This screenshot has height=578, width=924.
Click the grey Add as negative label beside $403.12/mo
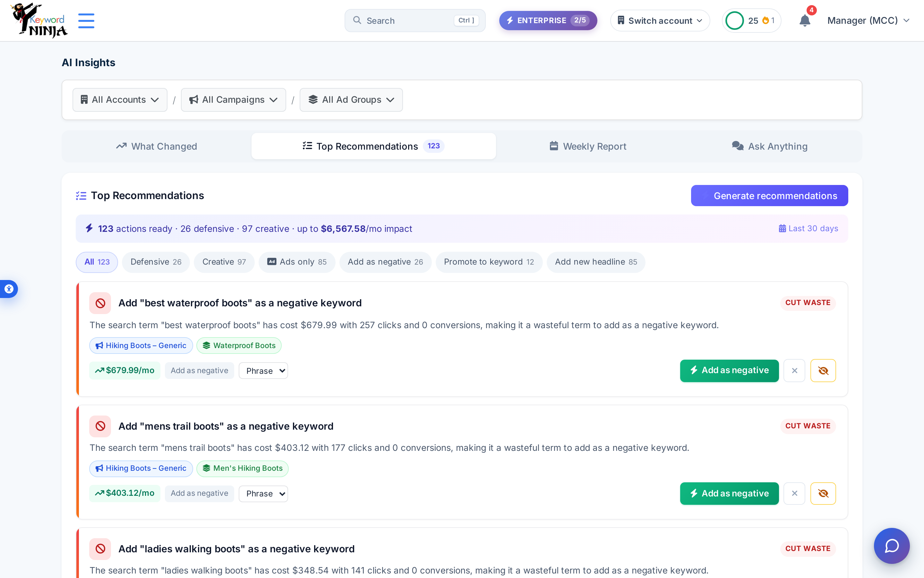199,493
